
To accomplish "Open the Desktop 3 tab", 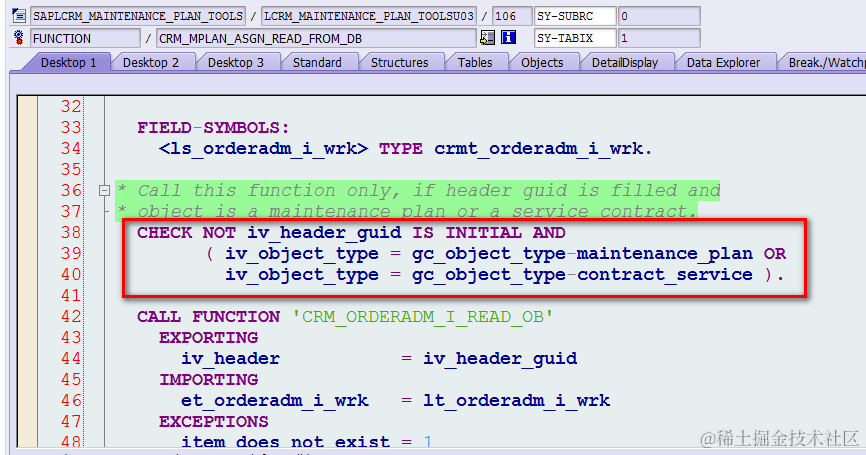I will pos(236,62).
